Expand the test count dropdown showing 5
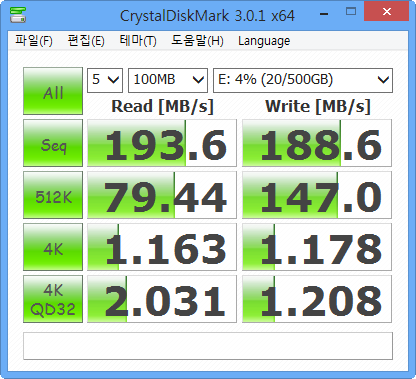 [105, 80]
